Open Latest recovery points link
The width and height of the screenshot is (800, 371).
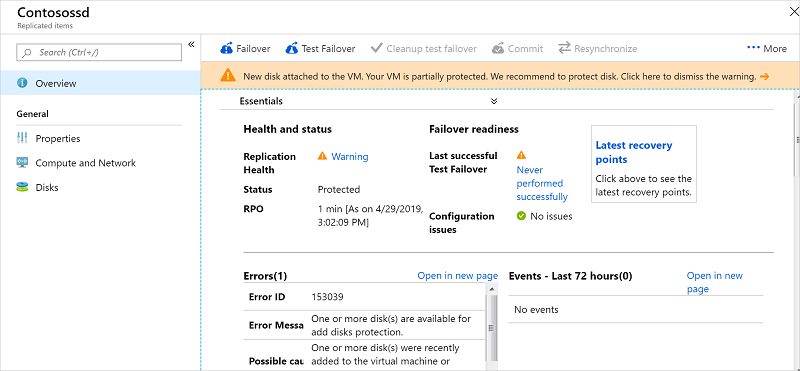point(634,152)
